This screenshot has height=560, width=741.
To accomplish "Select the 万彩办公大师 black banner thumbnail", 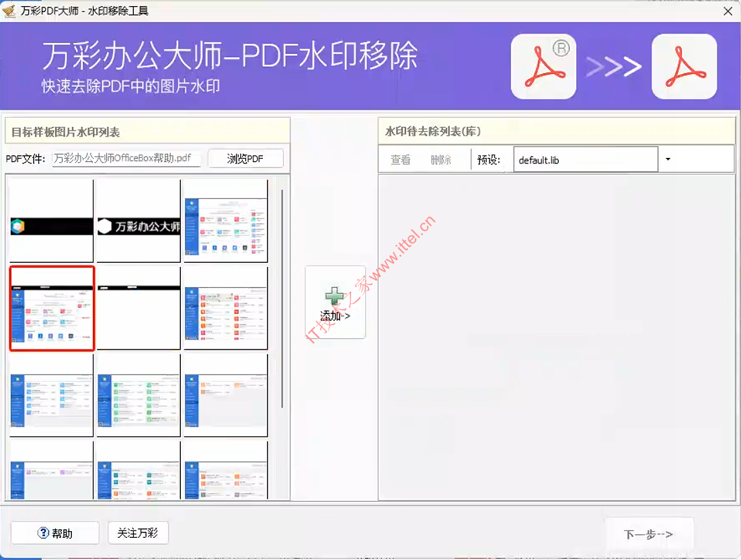I will pyautogui.click(x=139, y=221).
